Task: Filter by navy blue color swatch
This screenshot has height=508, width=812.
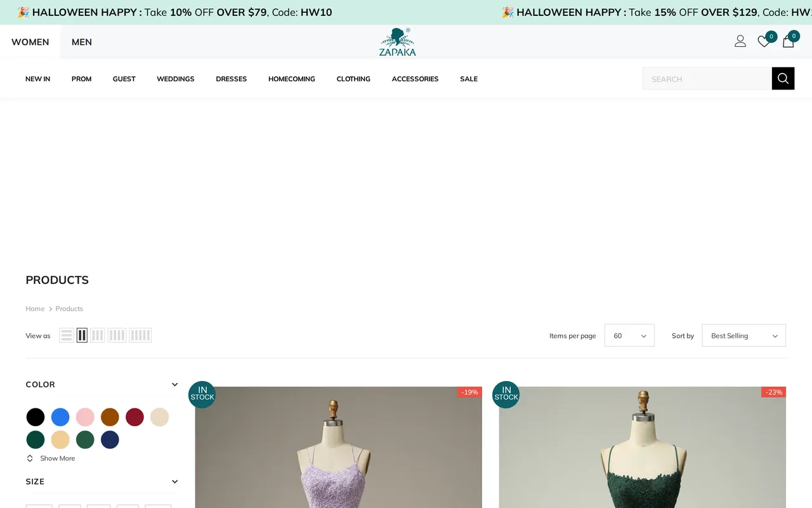Action: click(110, 439)
